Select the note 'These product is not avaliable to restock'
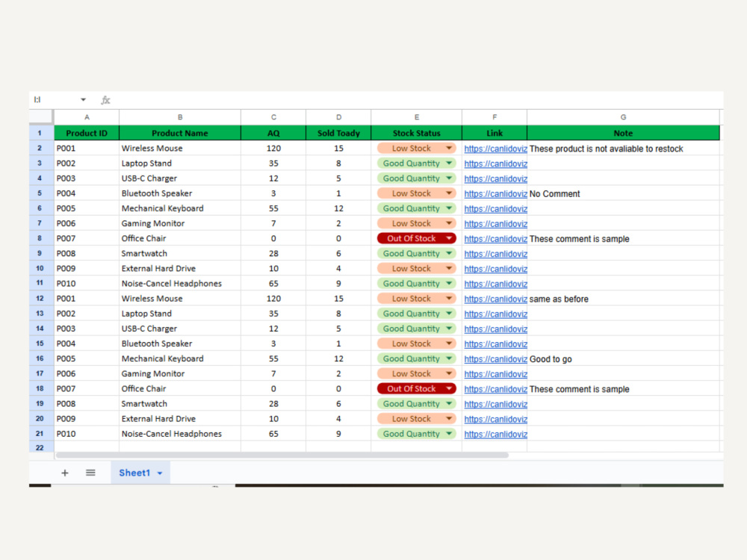 pos(623,149)
